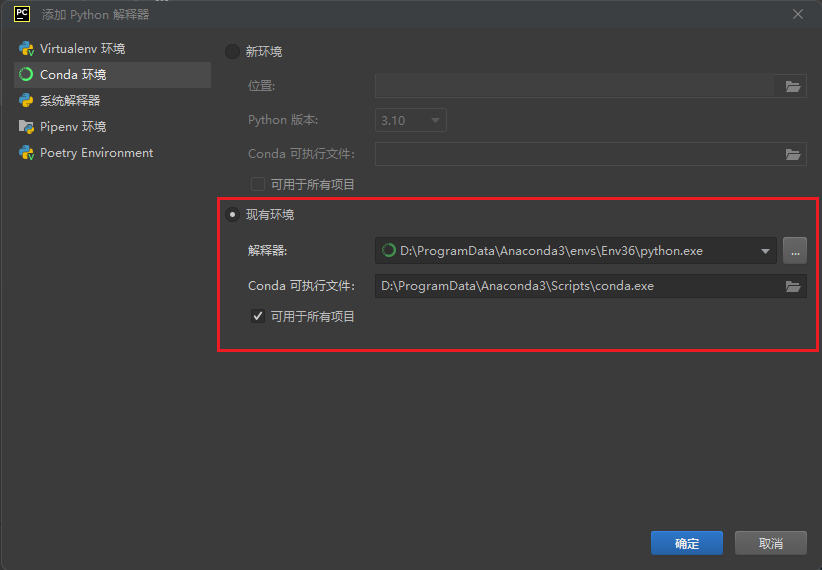This screenshot has height=570, width=822.
Task: Click the Poetry Environment python icon
Action: 26,153
